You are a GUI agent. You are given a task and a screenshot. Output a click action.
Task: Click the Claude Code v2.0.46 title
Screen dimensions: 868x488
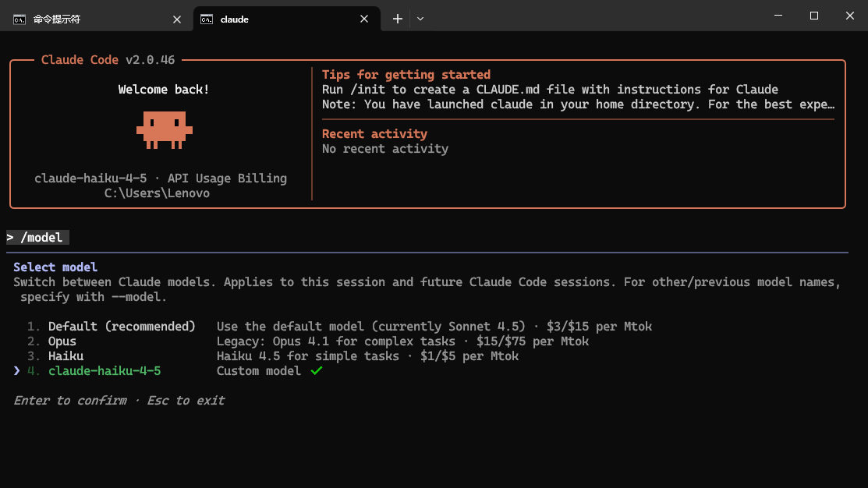(x=108, y=60)
